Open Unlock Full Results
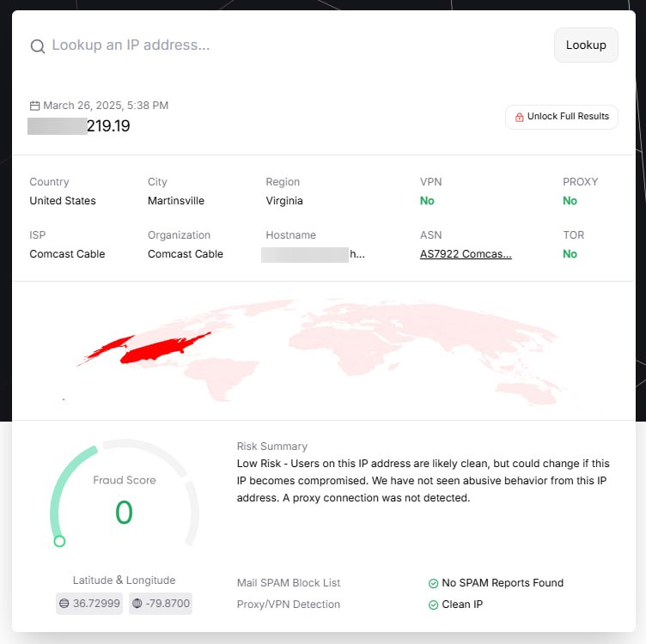Screen dimensions: 646x644 pos(561,117)
